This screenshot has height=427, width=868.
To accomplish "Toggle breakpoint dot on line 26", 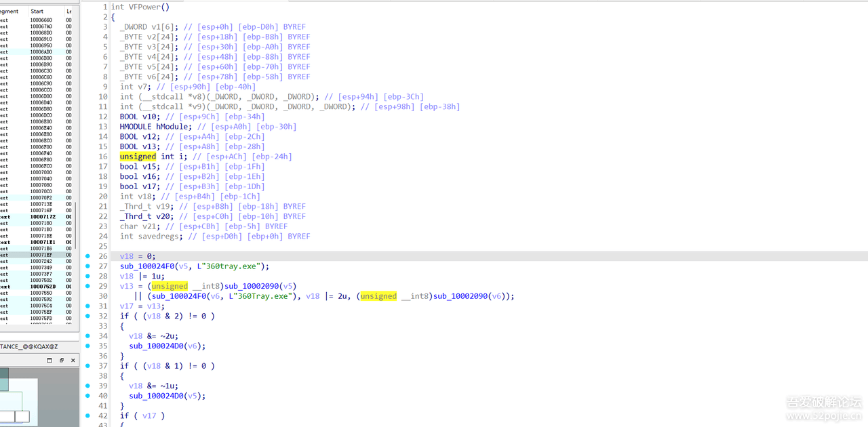I will click(87, 256).
